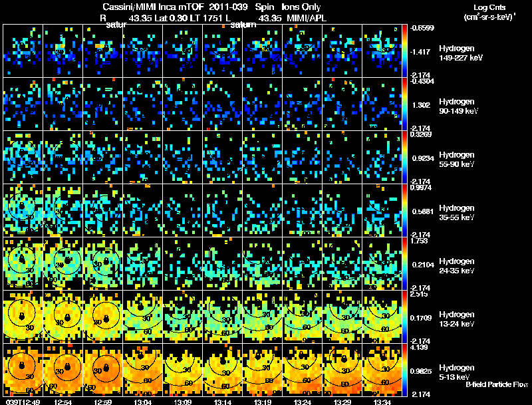The image size is (532, 405).
Task: Click the color bar for 35-55 keV row
Action: pos(404,211)
